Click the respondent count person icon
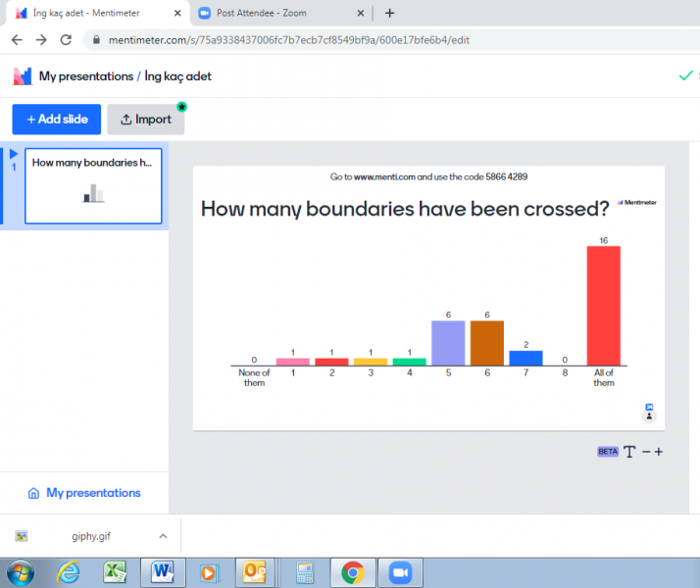This screenshot has height=588, width=700. coord(648,416)
